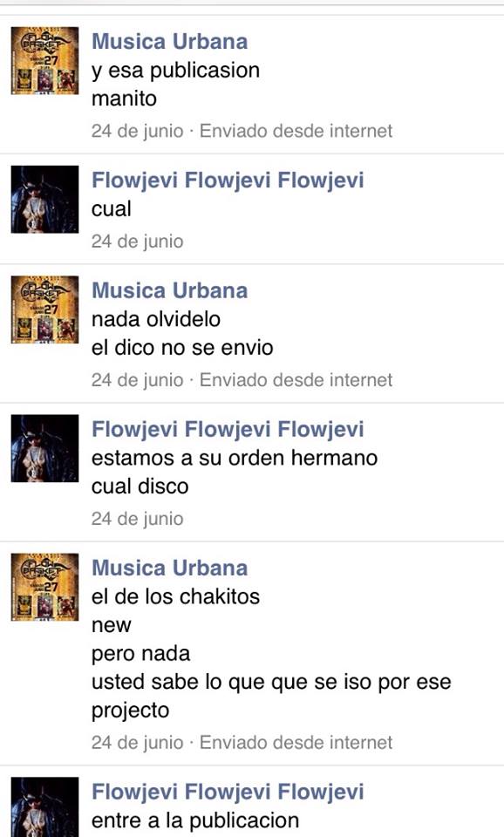Viewport: 504px width, 837px height.
Task: Select Musica Urbana avatar beside "nada olvidelo"
Action: (x=44, y=310)
